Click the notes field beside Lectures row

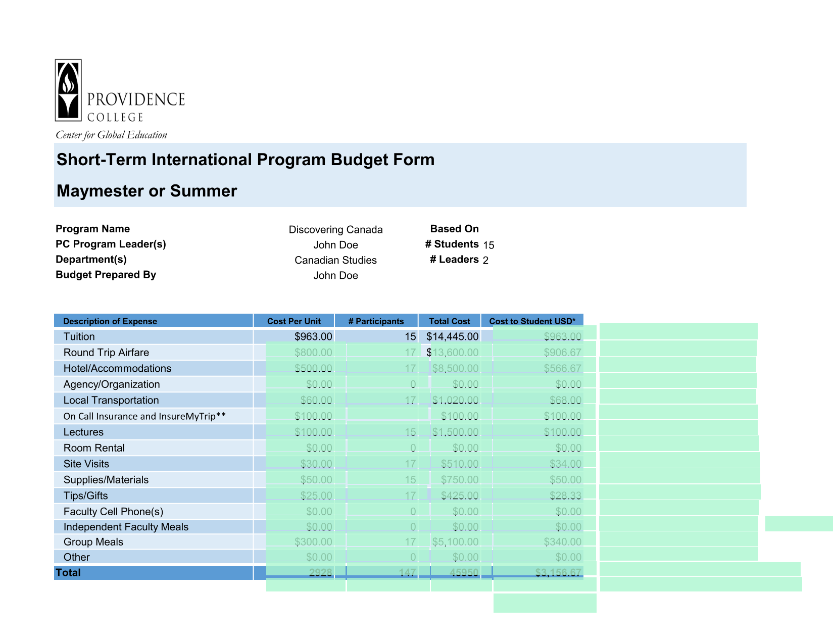tap(678, 427)
